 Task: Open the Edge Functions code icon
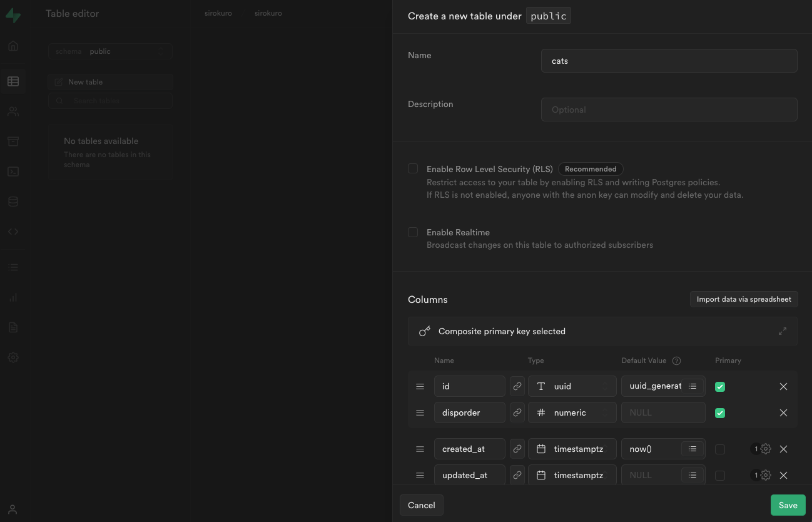[x=13, y=232]
